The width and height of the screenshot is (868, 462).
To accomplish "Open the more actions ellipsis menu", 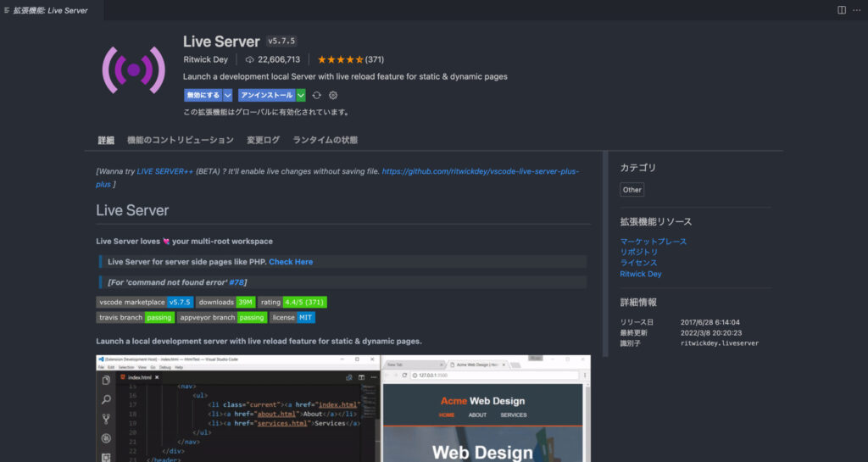I will tap(857, 9).
